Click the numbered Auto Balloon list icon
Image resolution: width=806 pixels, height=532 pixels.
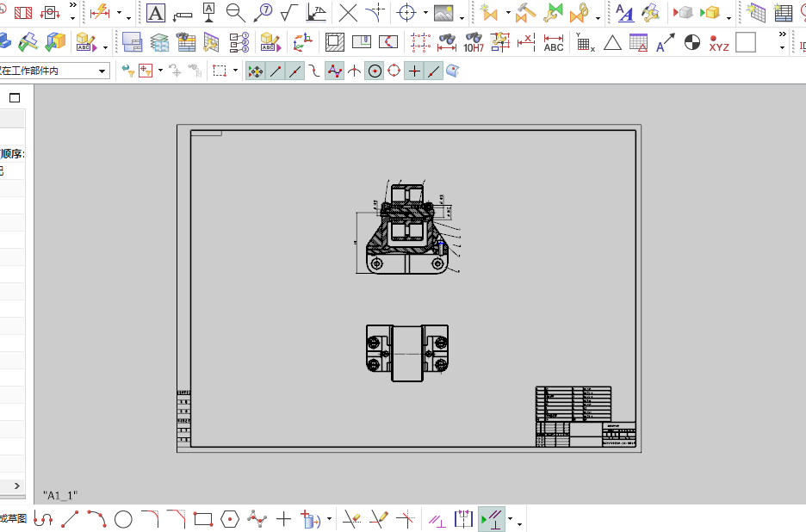239,42
